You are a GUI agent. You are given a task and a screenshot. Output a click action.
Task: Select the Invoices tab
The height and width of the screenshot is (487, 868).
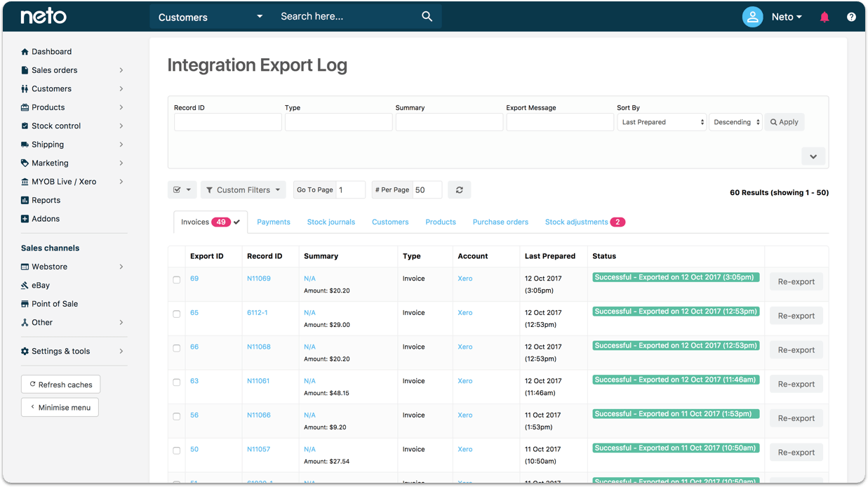[211, 222]
